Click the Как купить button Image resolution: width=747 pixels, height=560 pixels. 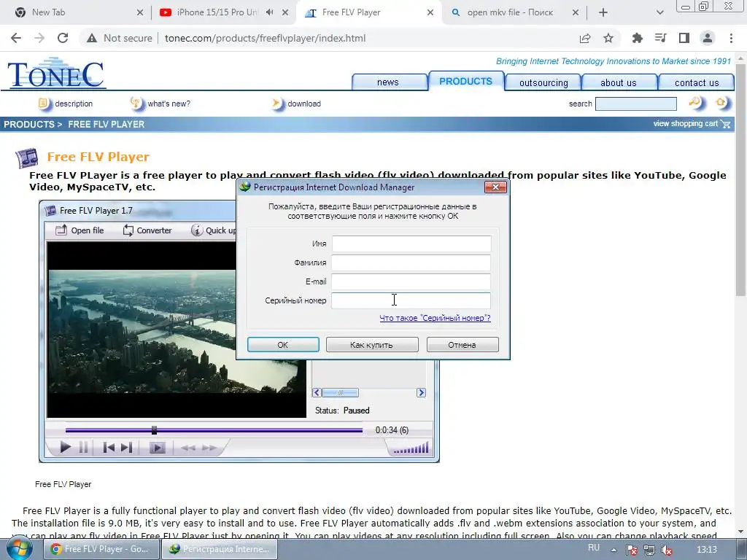[372, 345]
